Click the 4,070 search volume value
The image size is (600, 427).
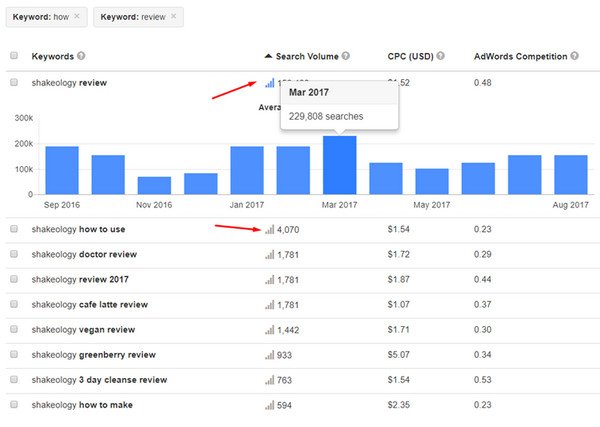pyautogui.click(x=288, y=230)
